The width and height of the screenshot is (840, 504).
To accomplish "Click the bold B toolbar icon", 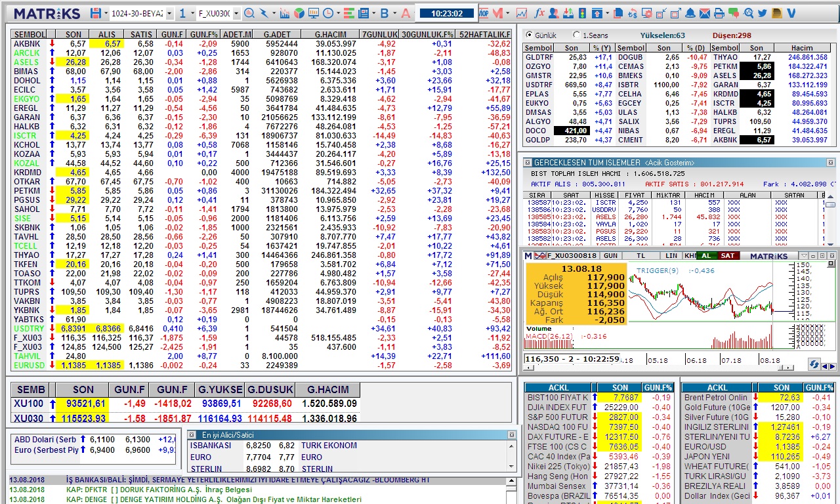I will pyautogui.click(x=384, y=13).
